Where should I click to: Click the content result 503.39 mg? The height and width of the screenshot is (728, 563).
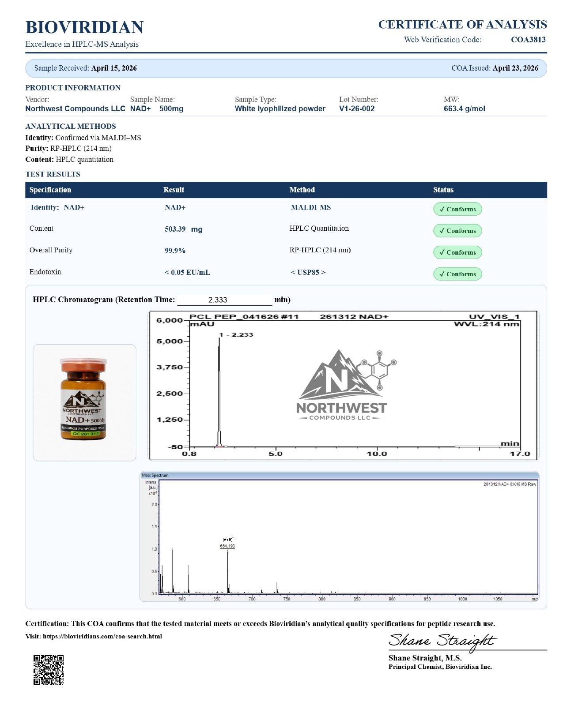(184, 229)
